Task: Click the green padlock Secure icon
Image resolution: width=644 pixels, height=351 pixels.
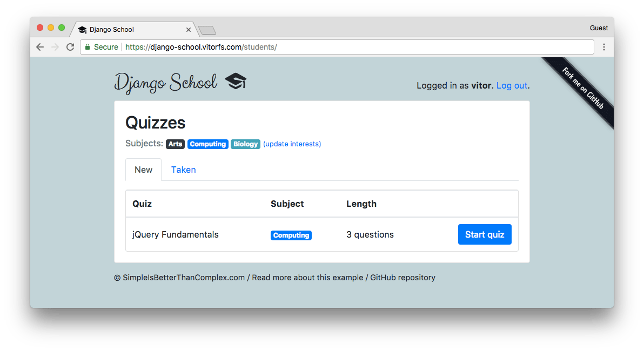Action: (x=88, y=47)
